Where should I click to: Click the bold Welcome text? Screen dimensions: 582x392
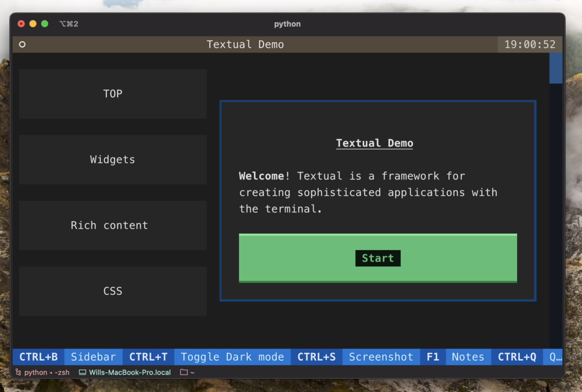(261, 176)
